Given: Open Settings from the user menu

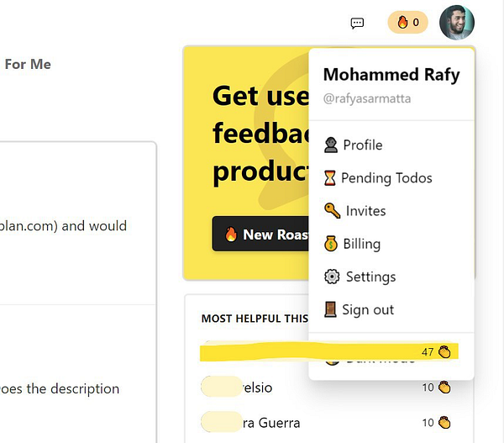Looking at the screenshot, I should coord(370,277).
